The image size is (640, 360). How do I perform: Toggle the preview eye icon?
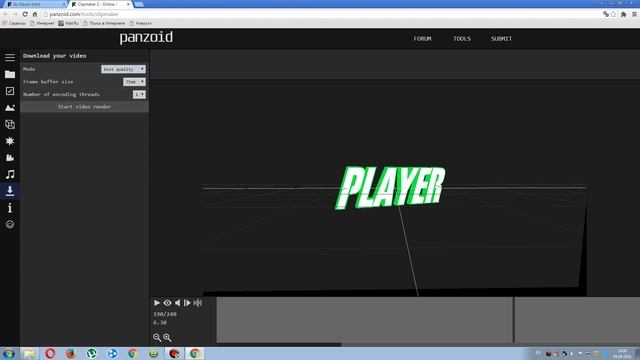pyautogui.click(x=167, y=303)
